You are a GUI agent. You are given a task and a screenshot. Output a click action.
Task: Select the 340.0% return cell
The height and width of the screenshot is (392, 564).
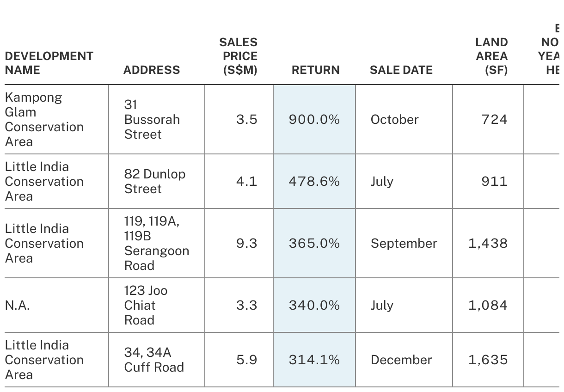point(314,305)
